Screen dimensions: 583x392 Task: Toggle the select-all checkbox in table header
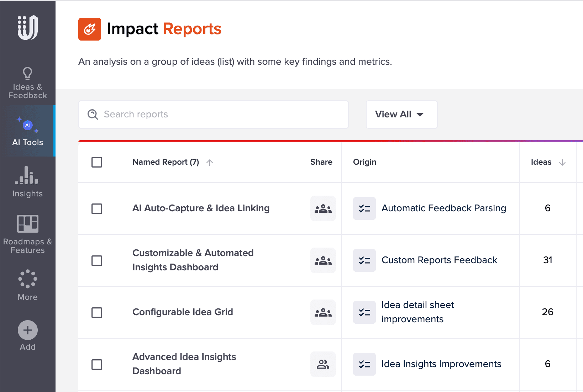pyautogui.click(x=97, y=162)
